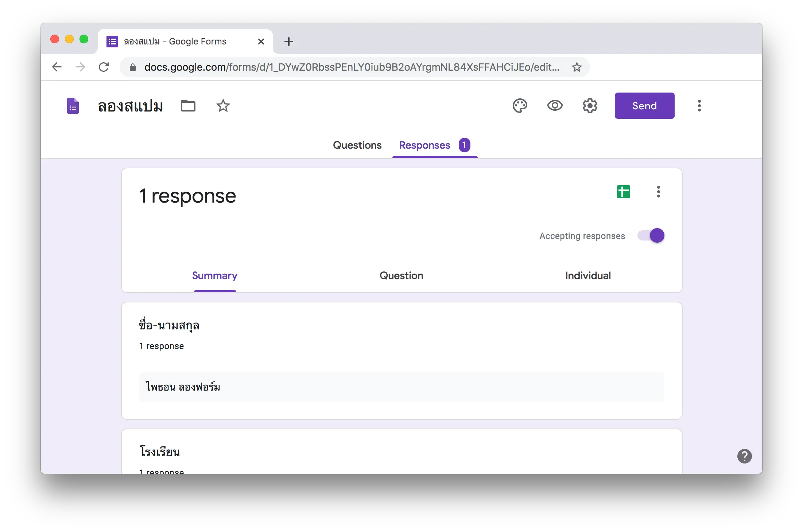Preview the form with eye icon
This screenshot has width=803, height=532.
click(555, 106)
